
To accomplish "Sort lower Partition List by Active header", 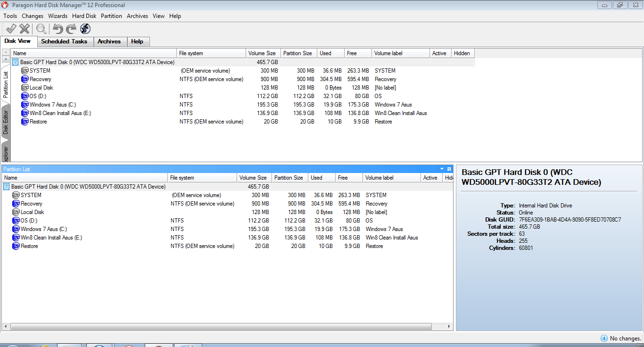I will pos(431,178).
